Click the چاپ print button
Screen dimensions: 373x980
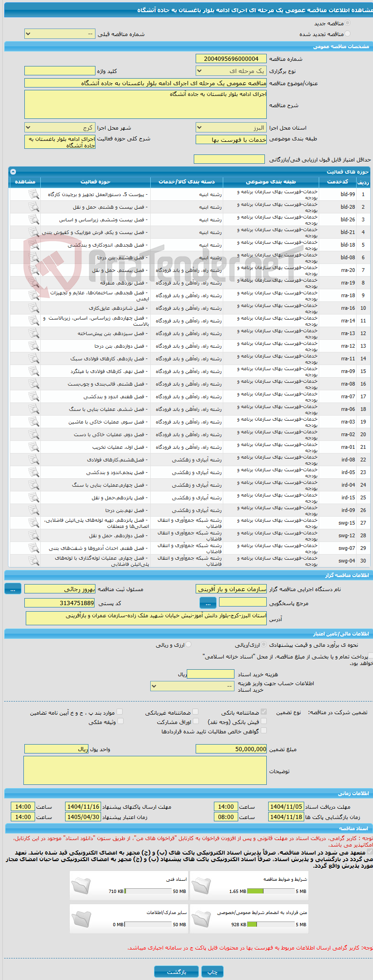pos(212,972)
